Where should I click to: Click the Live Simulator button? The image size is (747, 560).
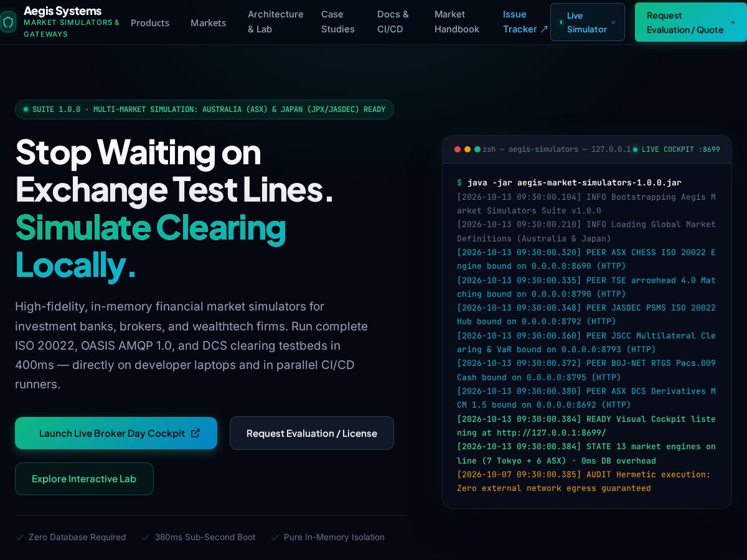(x=588, y=22)
